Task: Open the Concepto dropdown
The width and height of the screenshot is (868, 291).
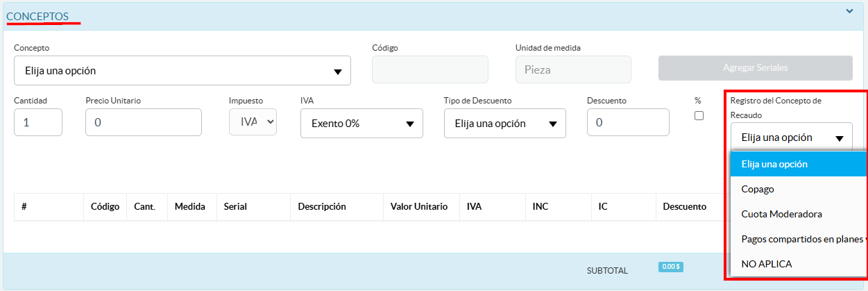Action: click(x=182, y=71)
